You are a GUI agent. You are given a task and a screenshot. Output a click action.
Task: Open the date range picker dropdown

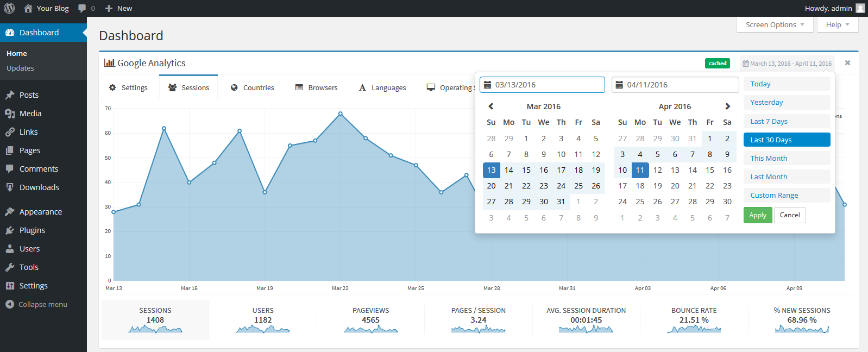[x=787, y=64]
